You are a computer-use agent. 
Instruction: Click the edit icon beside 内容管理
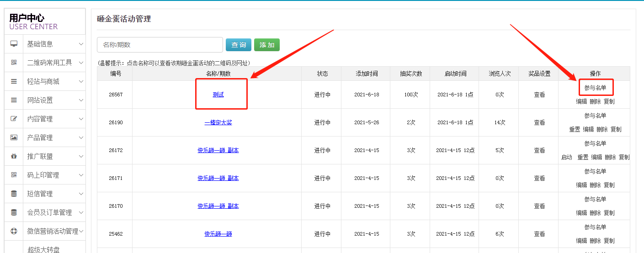coord(14,119)
